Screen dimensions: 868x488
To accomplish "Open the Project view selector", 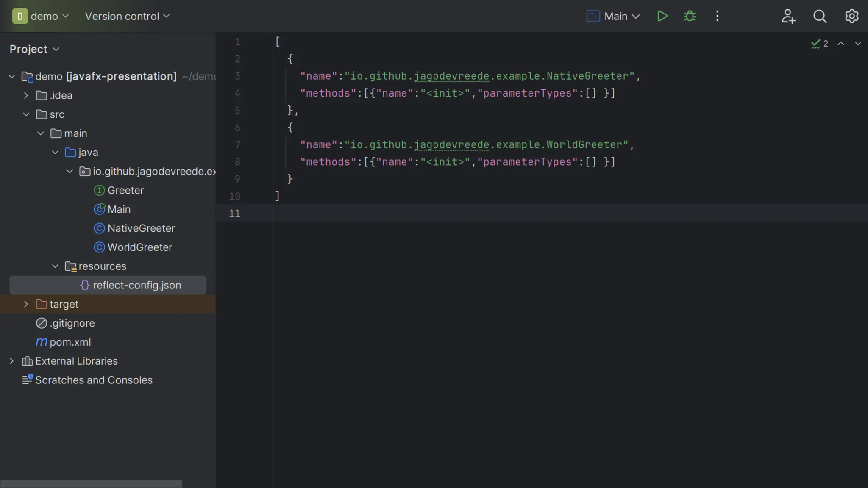I will [34, 49].
